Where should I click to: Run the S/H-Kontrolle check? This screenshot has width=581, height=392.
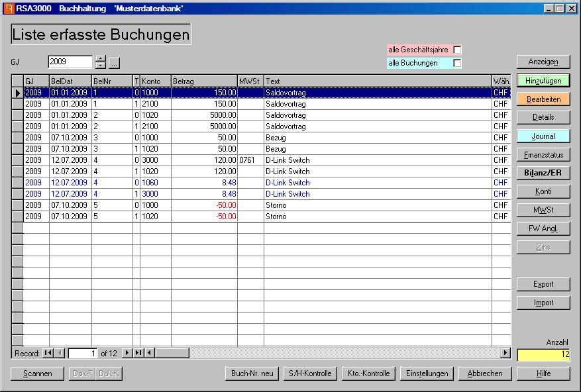coord(310,373)
